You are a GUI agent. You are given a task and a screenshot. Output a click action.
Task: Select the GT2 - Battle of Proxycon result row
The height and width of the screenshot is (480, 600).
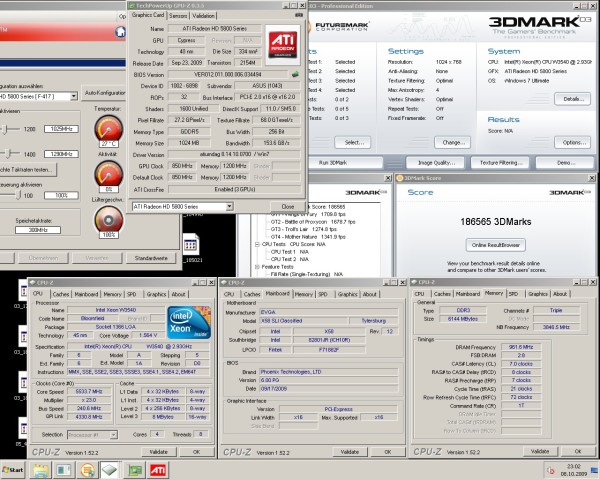[x=313, y=222]
